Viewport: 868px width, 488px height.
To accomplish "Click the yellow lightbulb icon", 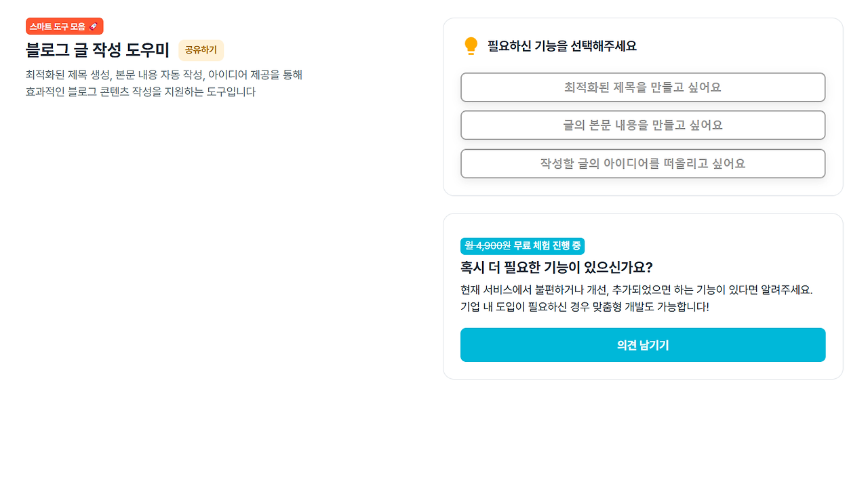I will 471,46.
